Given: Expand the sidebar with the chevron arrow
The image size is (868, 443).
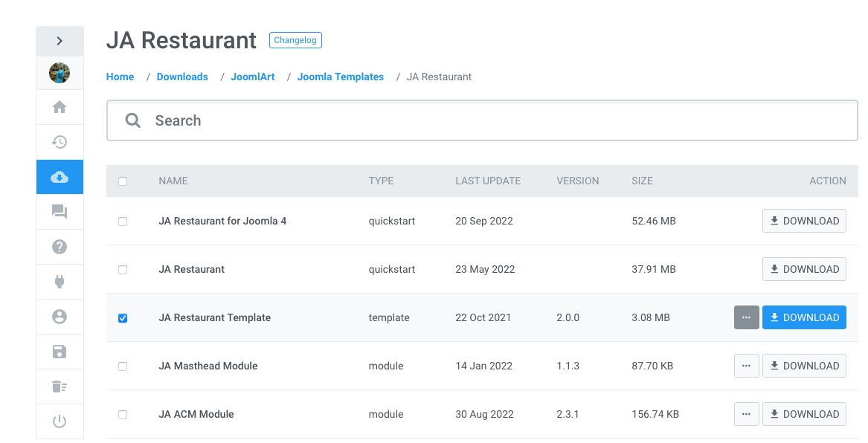Looking at the screenshot, I should [60, 41].
